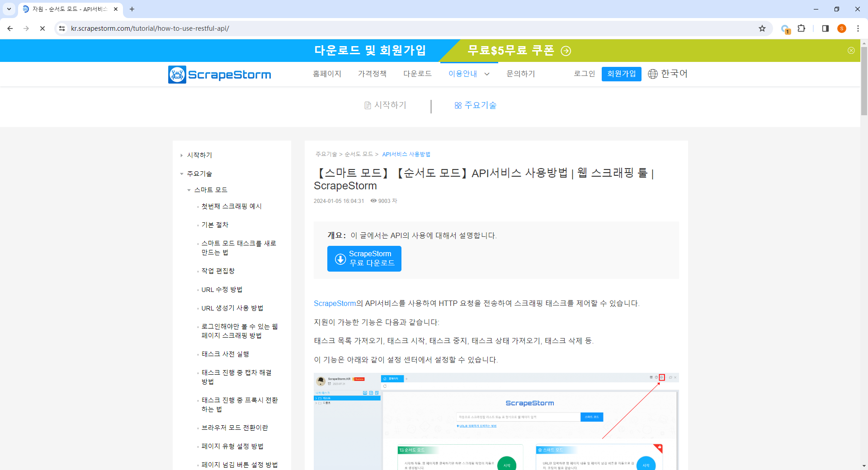Screen dimensions: 868x470
Task: Click the 순서도 모드 breadcrumb link
Action: pos(359,155)
